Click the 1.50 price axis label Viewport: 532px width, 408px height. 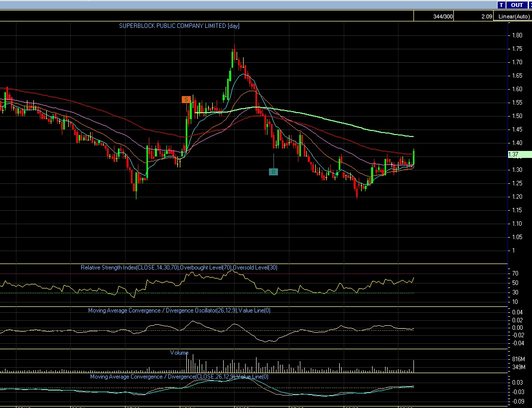517,116
